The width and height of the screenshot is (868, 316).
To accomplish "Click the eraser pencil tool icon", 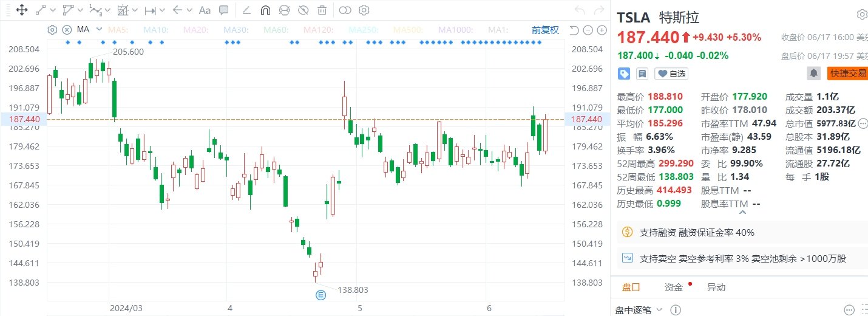I will (246, 10).
